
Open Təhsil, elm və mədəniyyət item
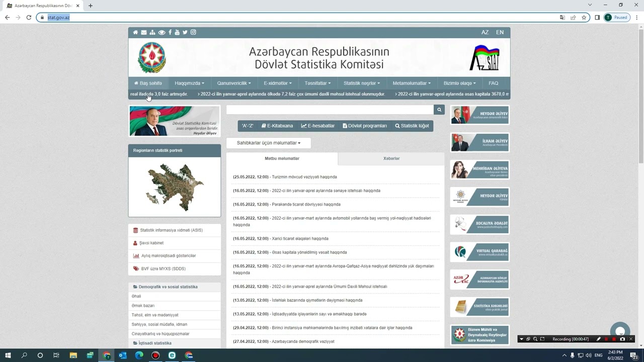click(x=155, y=315)
